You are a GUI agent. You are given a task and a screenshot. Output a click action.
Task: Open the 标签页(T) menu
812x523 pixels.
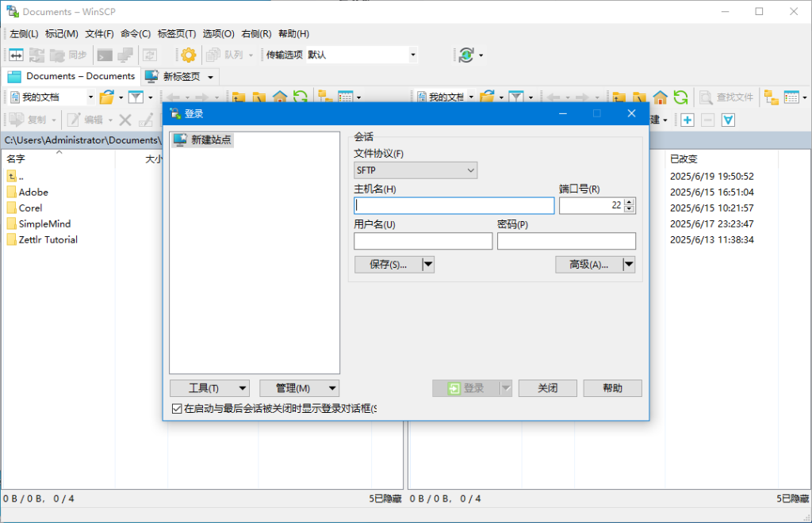pos(177,33)
